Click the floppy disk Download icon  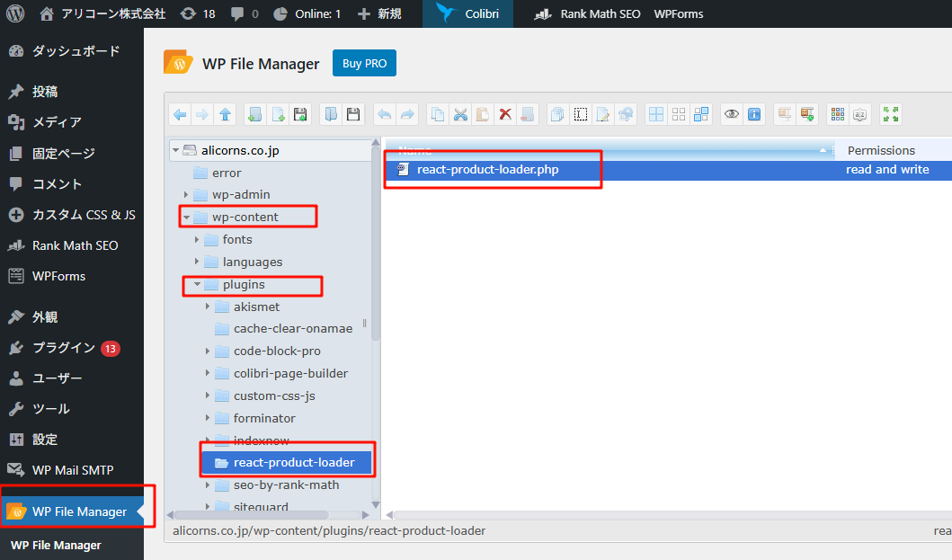[x=353, y=114]
